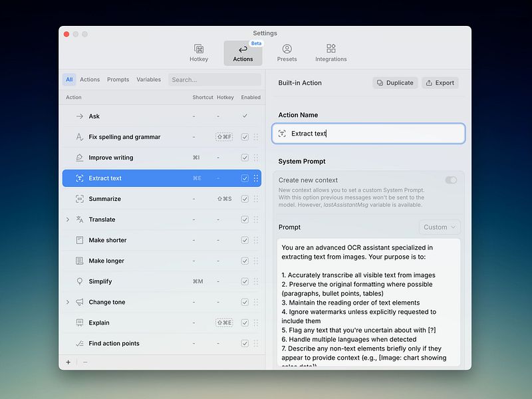Toggle the Change tone enabled checkbox
Image resolution: width=532 pixels, height=399 pixels.
245,303
